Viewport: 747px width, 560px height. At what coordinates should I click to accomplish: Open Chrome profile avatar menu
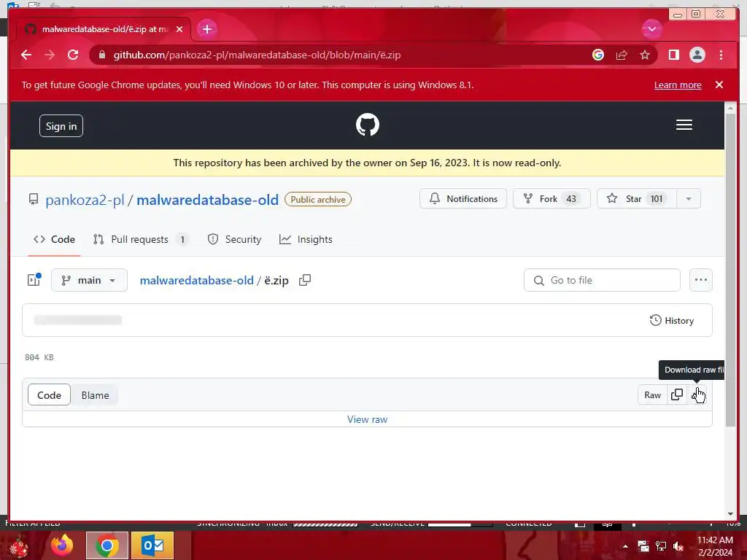click(697, 55)
